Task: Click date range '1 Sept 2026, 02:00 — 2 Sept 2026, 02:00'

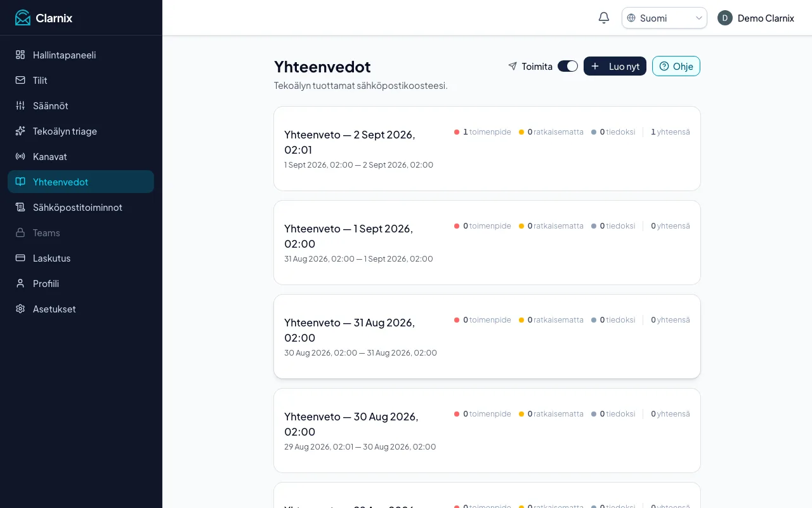Action: coord(359,165)
